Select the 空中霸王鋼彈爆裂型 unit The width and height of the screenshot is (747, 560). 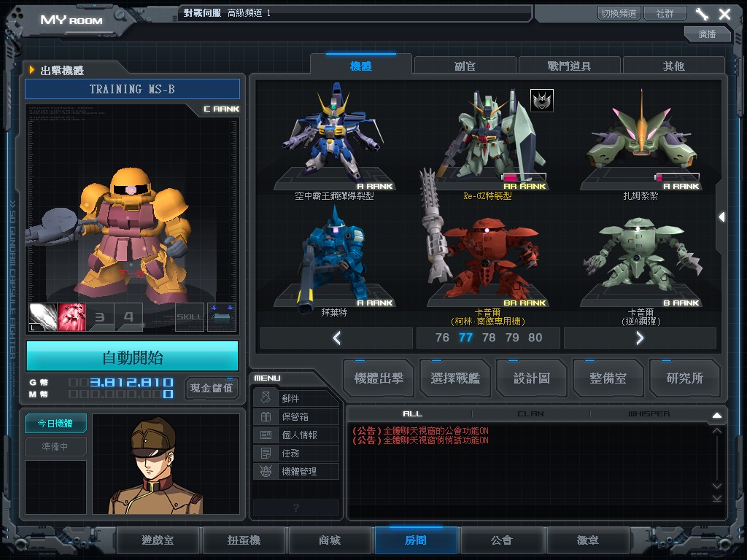coord(334,141)
